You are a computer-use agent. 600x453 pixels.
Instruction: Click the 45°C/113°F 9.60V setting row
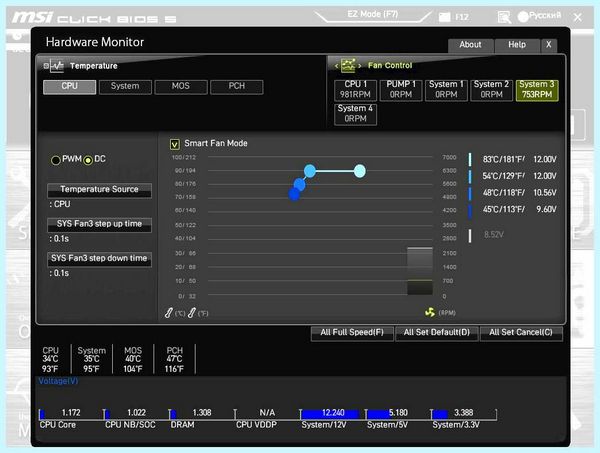[513, 209]
